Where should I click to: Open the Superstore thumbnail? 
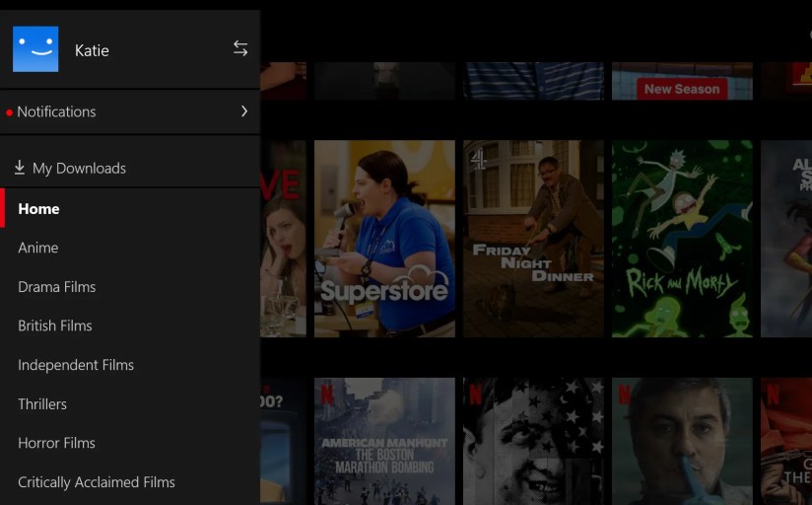coord(384,239)
